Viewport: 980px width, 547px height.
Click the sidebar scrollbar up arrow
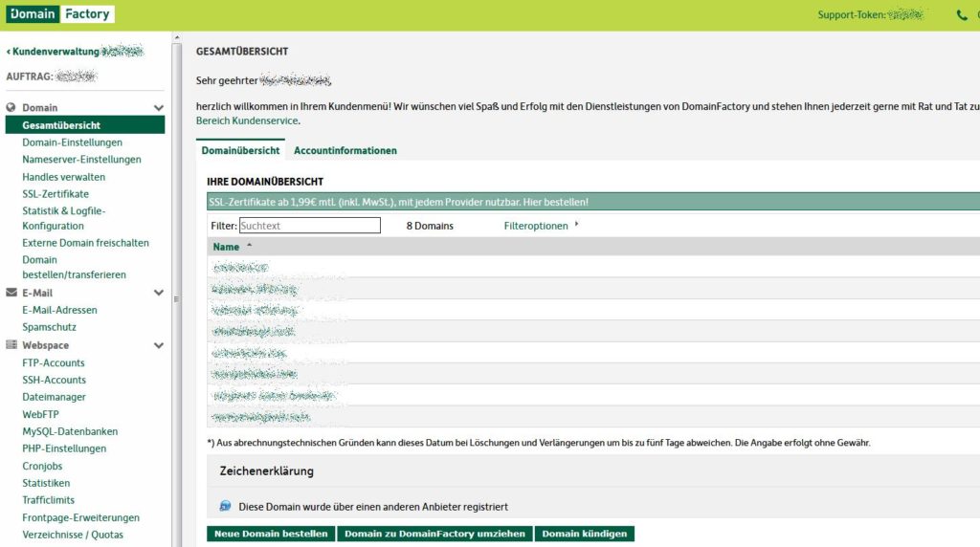[177, 37]
